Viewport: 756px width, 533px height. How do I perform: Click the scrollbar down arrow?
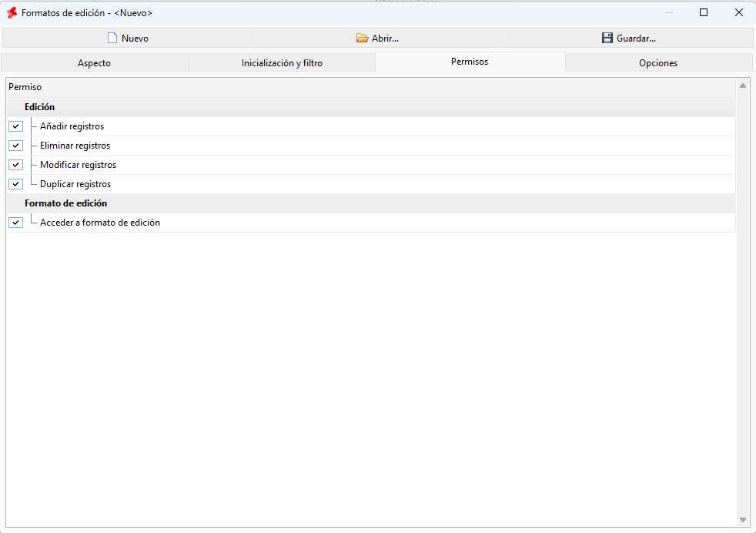click(743, 520)
